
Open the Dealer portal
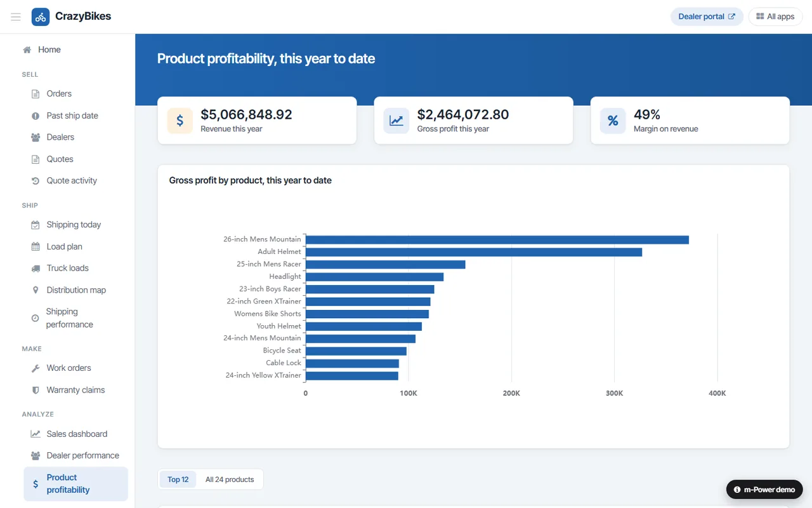[707, 17]
